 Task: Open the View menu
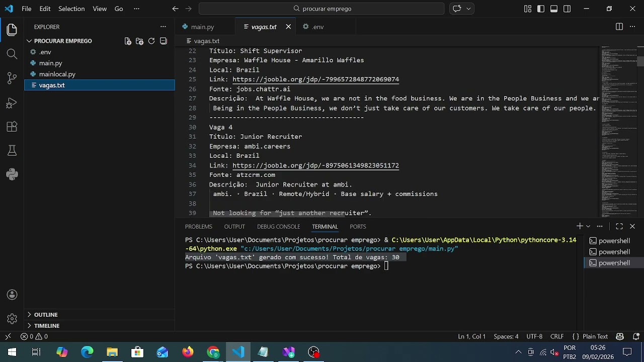click(x=100, y=9)
